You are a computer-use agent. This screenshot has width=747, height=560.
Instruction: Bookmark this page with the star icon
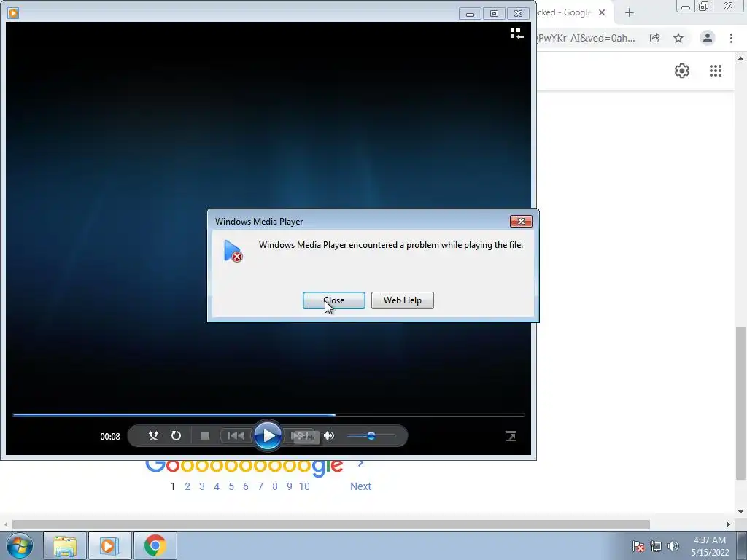678,38
